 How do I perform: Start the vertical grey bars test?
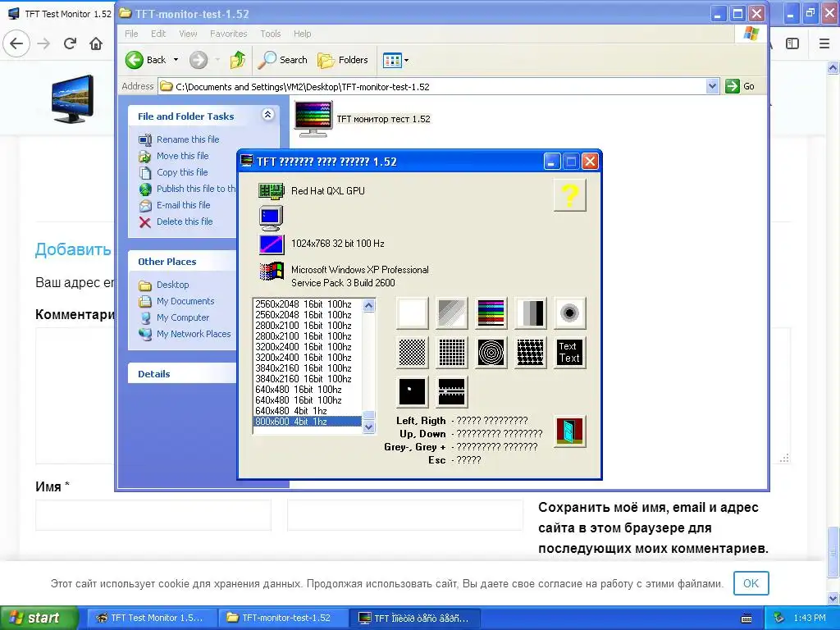tap(531, 313)
